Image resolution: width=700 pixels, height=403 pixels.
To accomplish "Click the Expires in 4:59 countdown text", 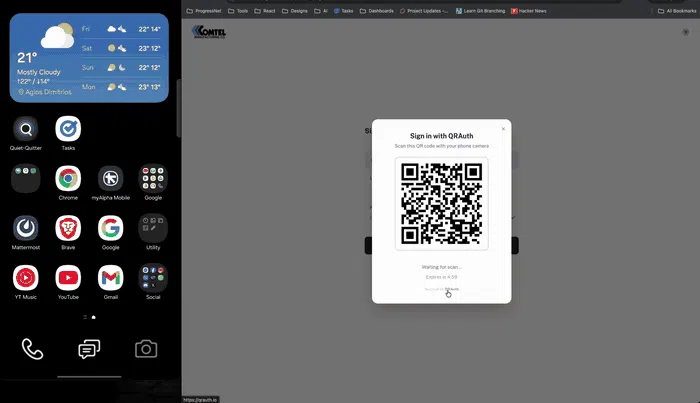I will [442, 277].
